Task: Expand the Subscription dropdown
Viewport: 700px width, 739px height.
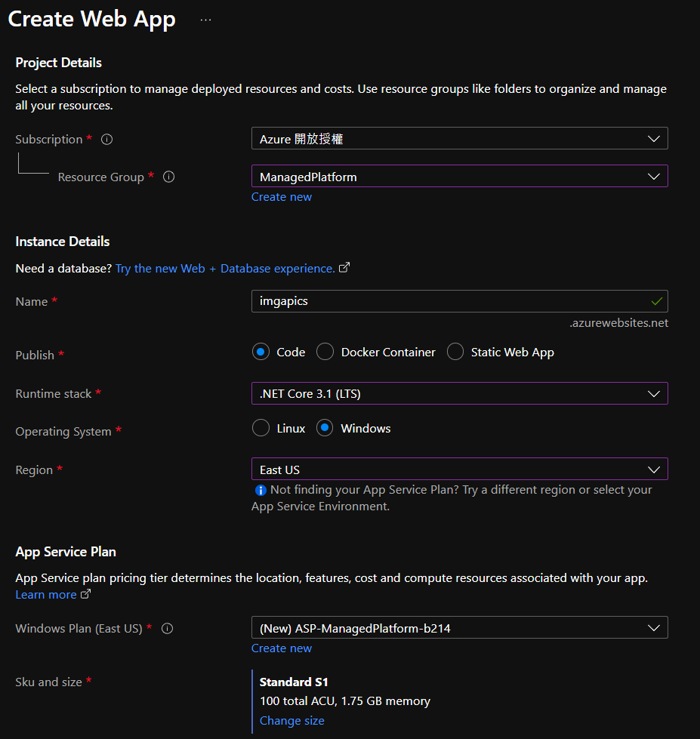Action: tap(459, 139)
